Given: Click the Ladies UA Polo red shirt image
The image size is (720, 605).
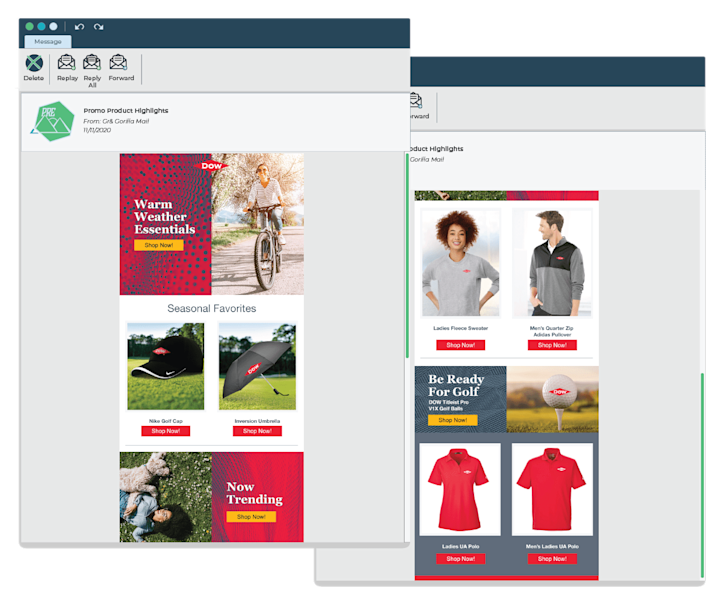Looking at the screenshot, I should pos(460,489).
